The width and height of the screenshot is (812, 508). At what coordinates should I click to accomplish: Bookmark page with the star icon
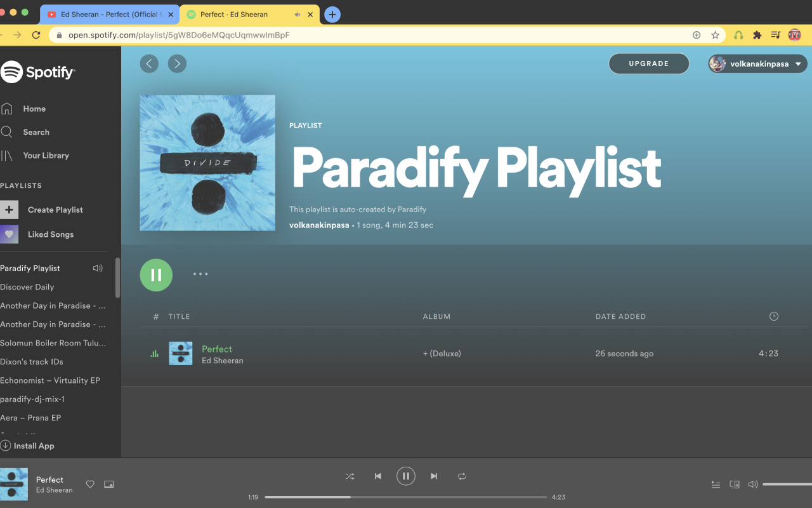tap(715, 35)
